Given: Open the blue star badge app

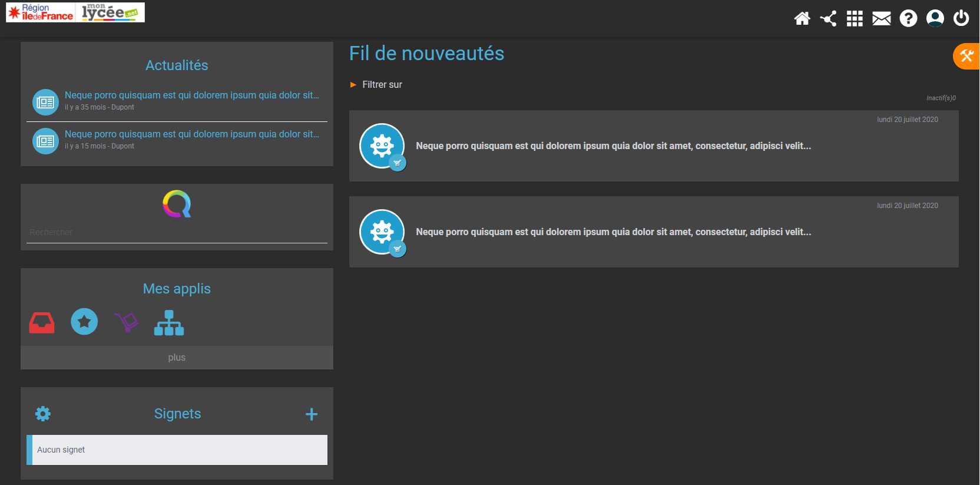Looking at the screenshot, I should pos(84,322).
